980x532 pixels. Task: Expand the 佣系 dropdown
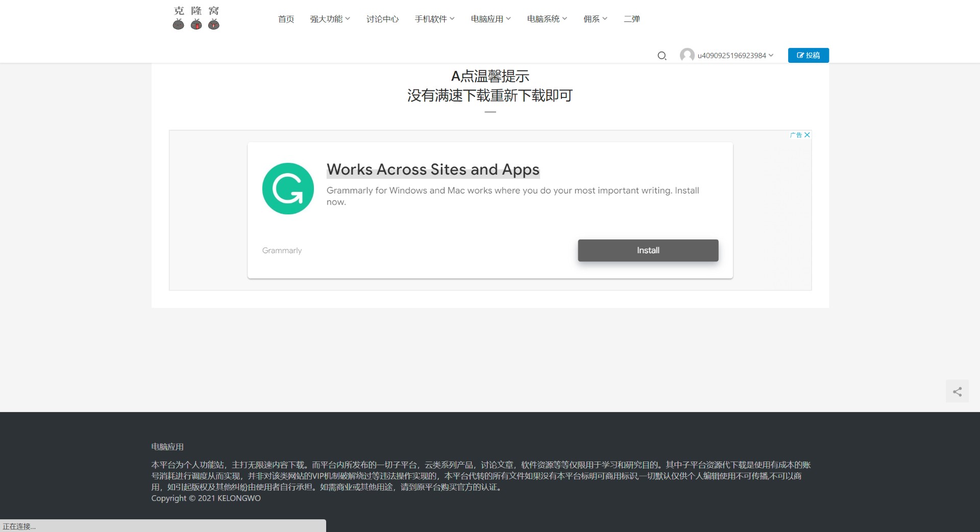tap(595, 19)
